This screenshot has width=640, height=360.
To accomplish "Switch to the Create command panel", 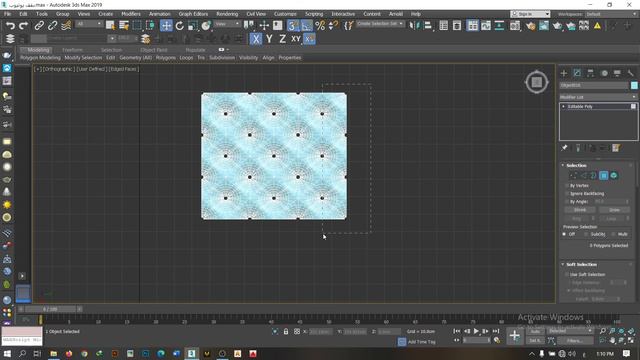I will pyautogui.click(x=564, y=73).
